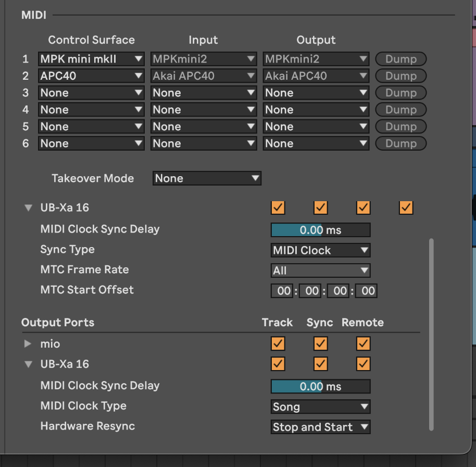The width and height of the screenshot is (476, 467).
Task: Open the Akai APC40 Input dropdown
Action: [x=204, y=76]
